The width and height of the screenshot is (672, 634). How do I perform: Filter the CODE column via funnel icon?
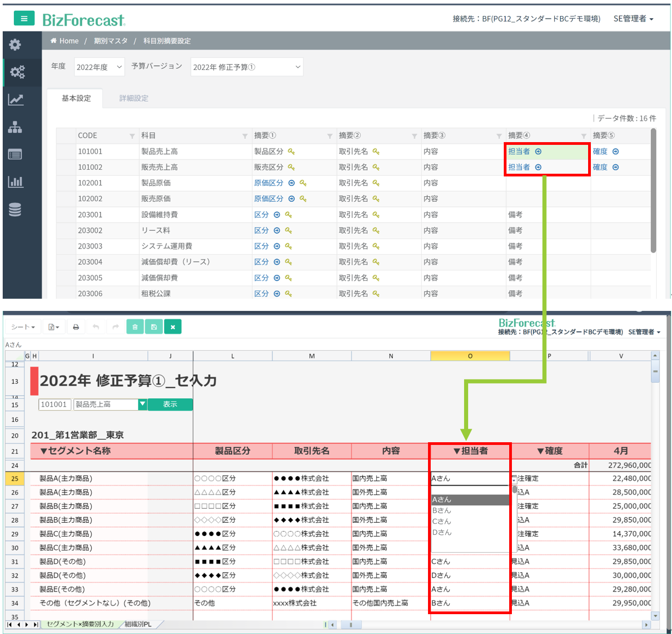pos(132,136)
